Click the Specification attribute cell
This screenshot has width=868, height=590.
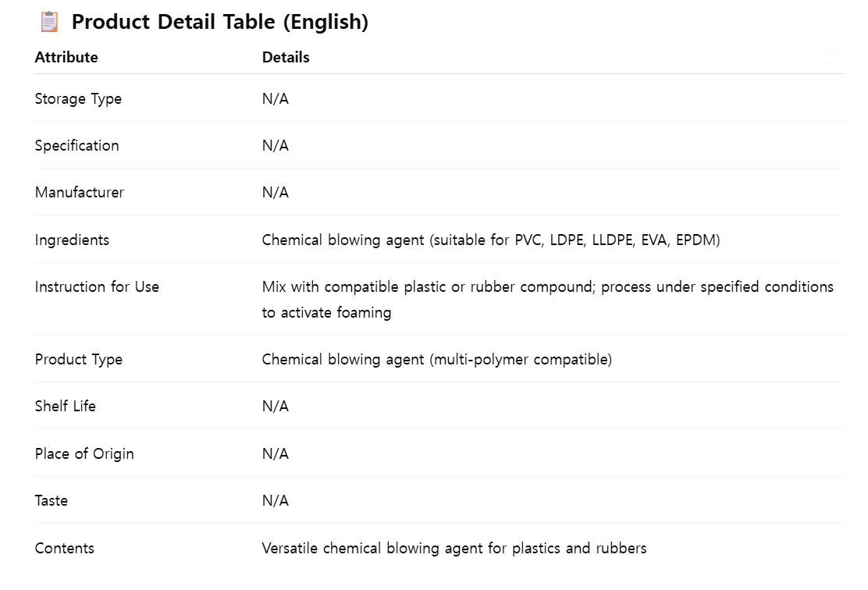point(77,146)
